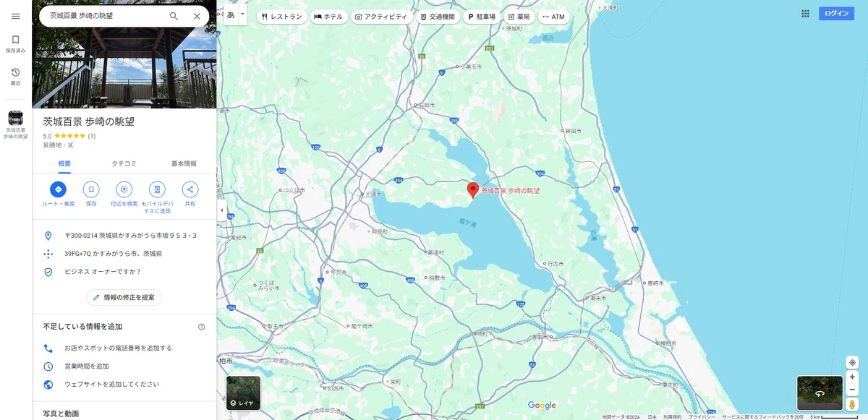Open recent history (最近)
The width and height of the screenshot is (868, 420).
15,76
